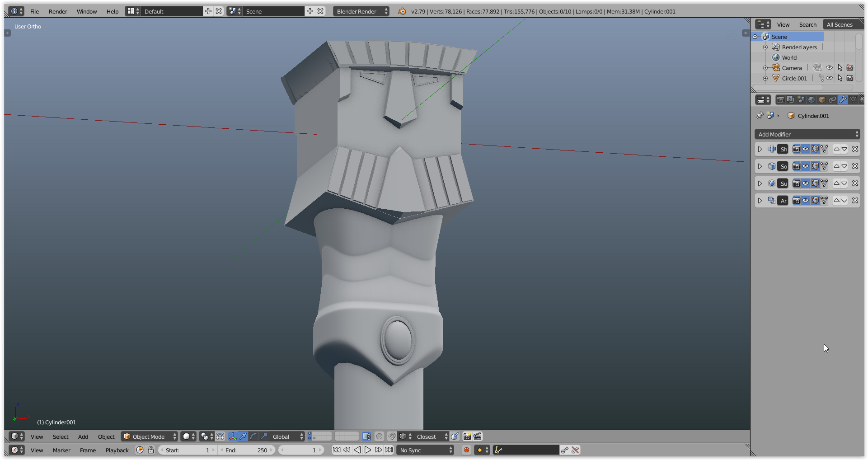The image size is (868, 460).
Task: Click the red record auto-keyframe button
Action: click(466, 450)
